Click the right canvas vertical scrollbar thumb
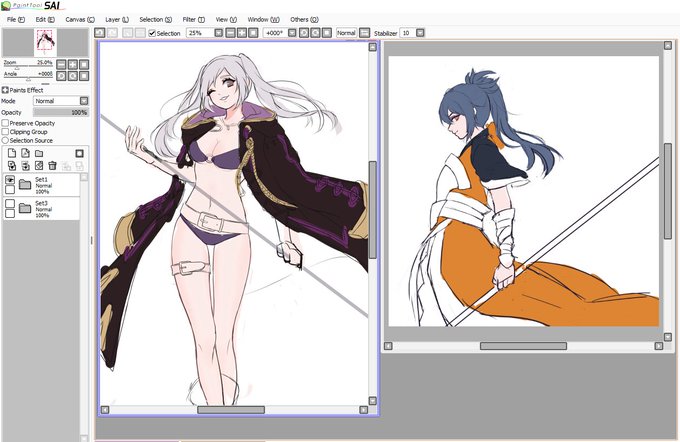Viewport: 680px width, 442px height. click(x=668, y=190)
